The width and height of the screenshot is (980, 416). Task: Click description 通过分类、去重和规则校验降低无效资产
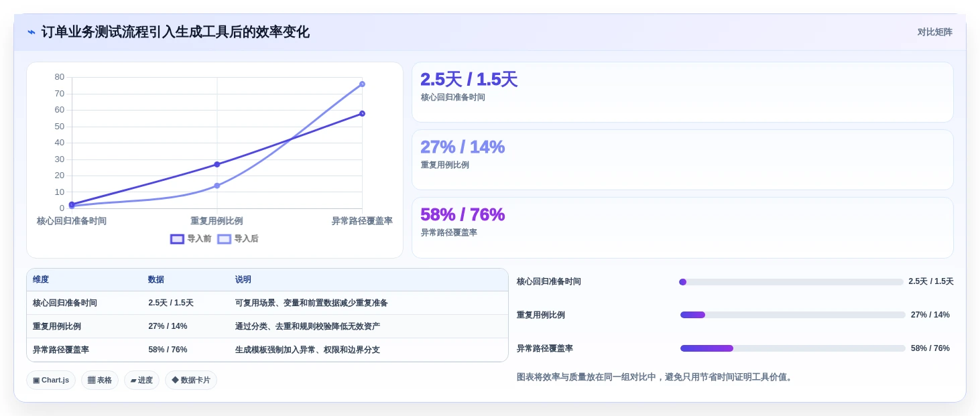pos(308,327)
